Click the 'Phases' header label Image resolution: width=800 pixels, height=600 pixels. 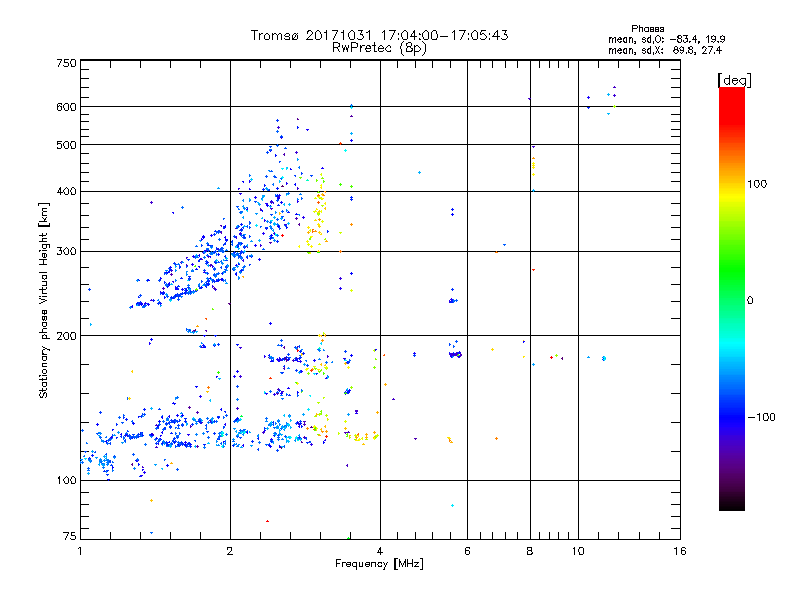[647, 29]
